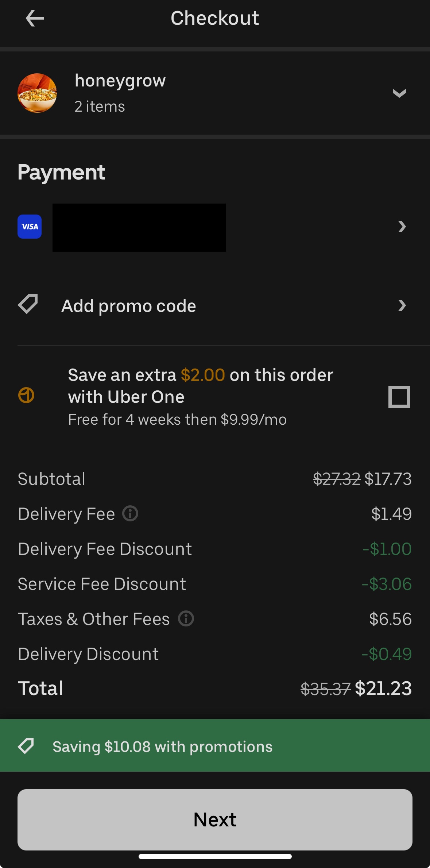The height and width of the screenshot is (868, 430).
Task: Open Delivery Fee info icon
Action: [130, 513]
